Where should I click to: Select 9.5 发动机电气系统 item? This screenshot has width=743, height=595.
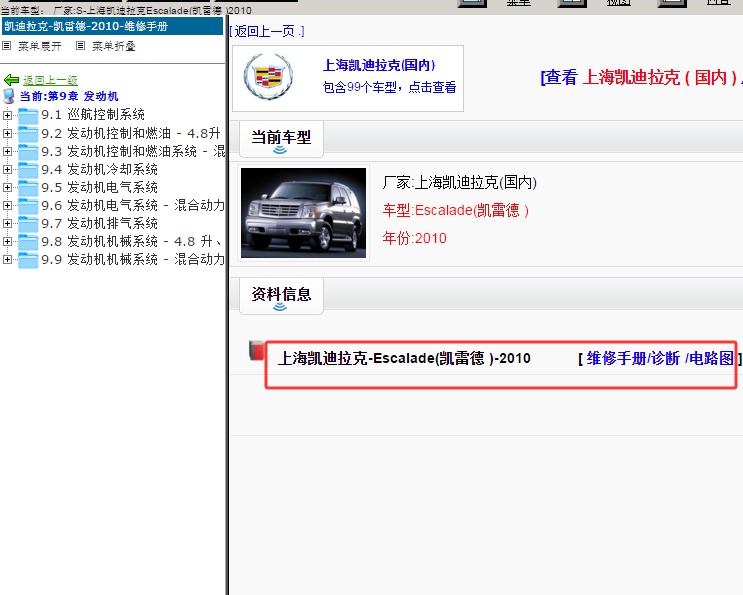pos(100,187)
